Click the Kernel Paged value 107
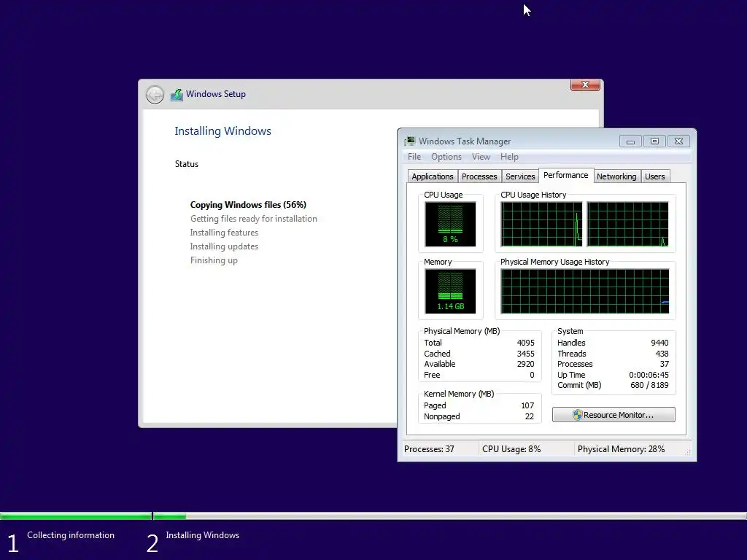Viewport: 747px width, 560px height. tap(527, 405)
